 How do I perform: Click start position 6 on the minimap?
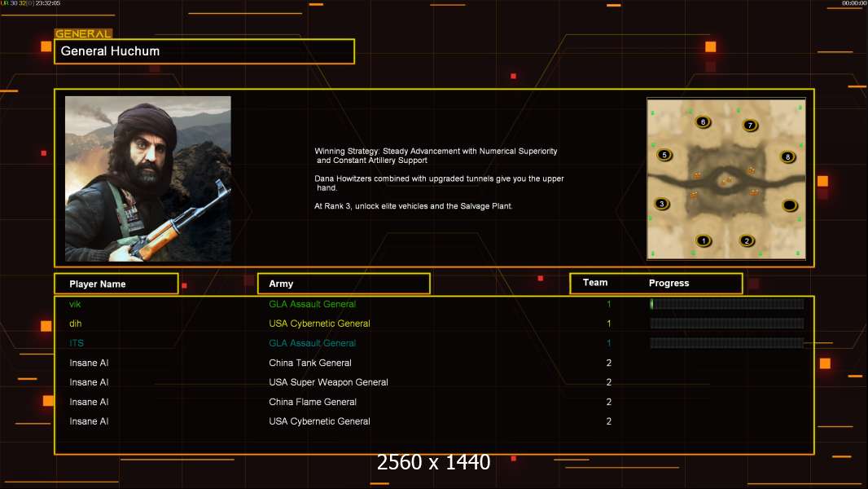[703, 121]
